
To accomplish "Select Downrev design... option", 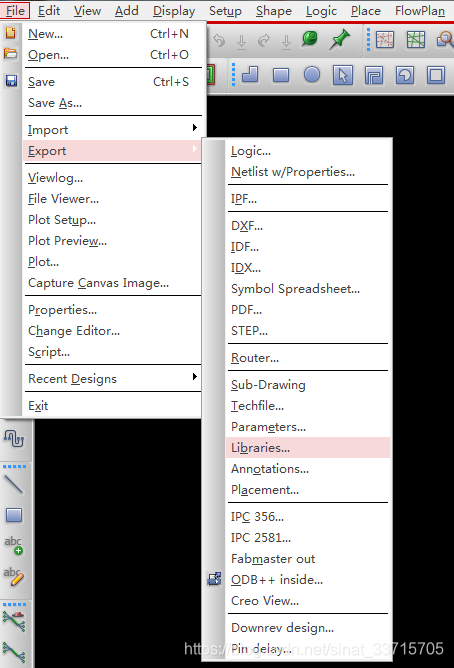I will coord(308,628).
